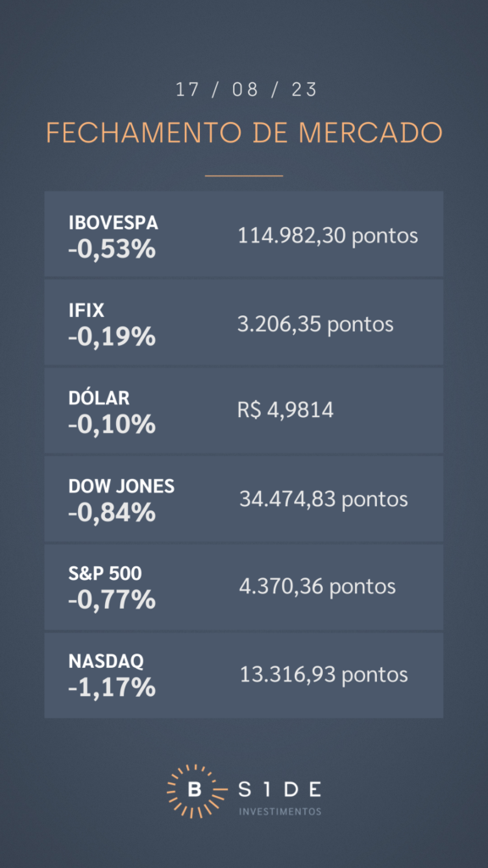Click the orange divider line under title

244,175
